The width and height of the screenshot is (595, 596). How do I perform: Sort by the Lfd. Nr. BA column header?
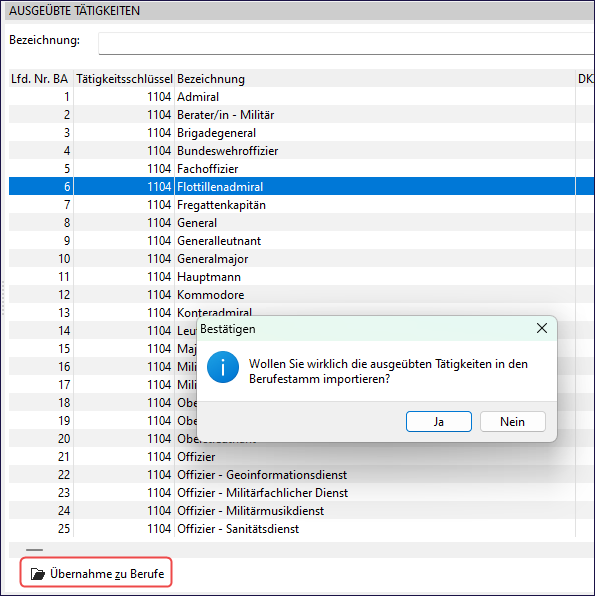tap(41, 79)
